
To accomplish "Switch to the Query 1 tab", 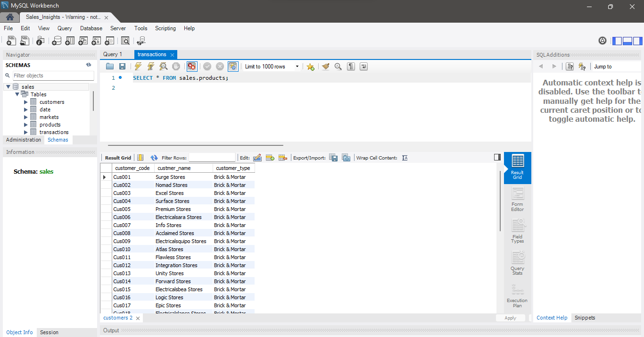I will (113, 54).
